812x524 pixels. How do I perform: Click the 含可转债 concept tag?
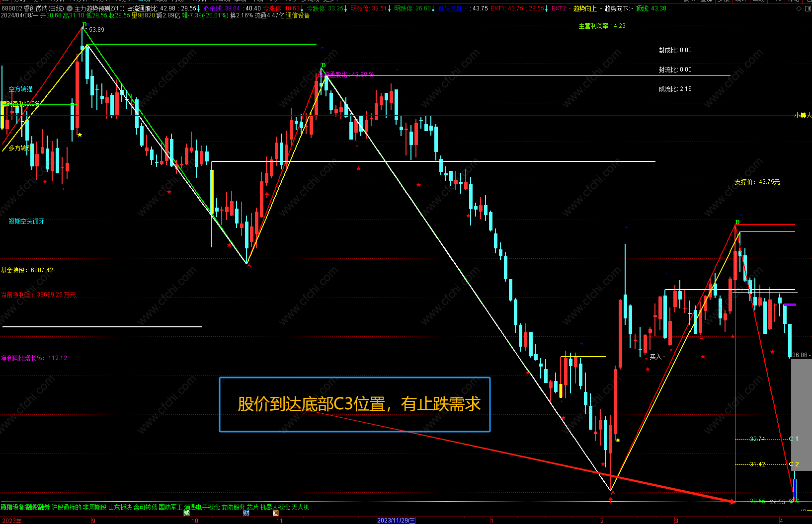point(145,507)
